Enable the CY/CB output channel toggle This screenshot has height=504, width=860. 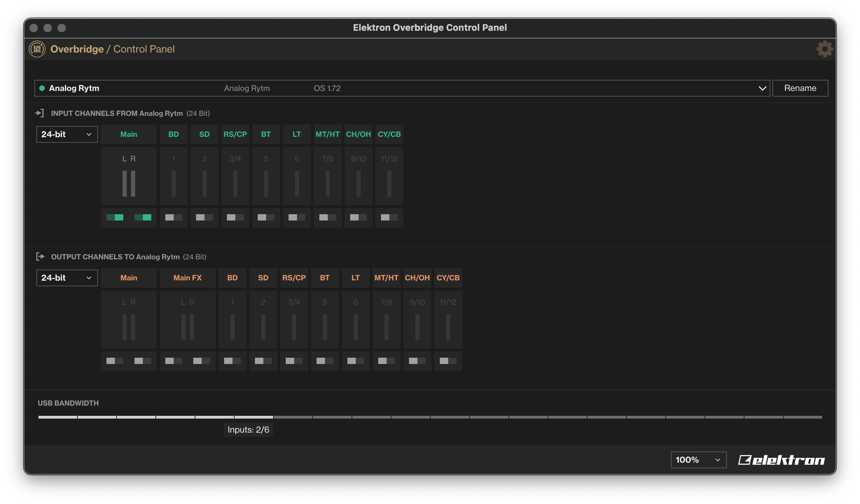pos(448,361)
